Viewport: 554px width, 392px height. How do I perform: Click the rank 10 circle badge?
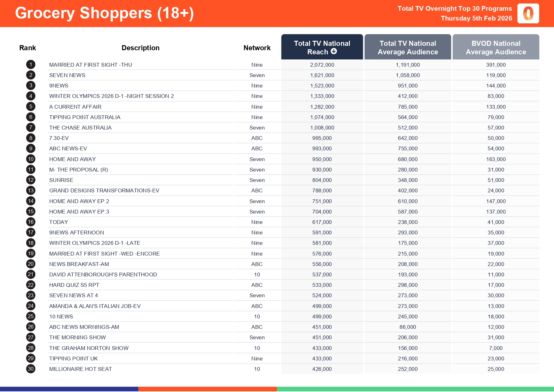coord(31,159)
